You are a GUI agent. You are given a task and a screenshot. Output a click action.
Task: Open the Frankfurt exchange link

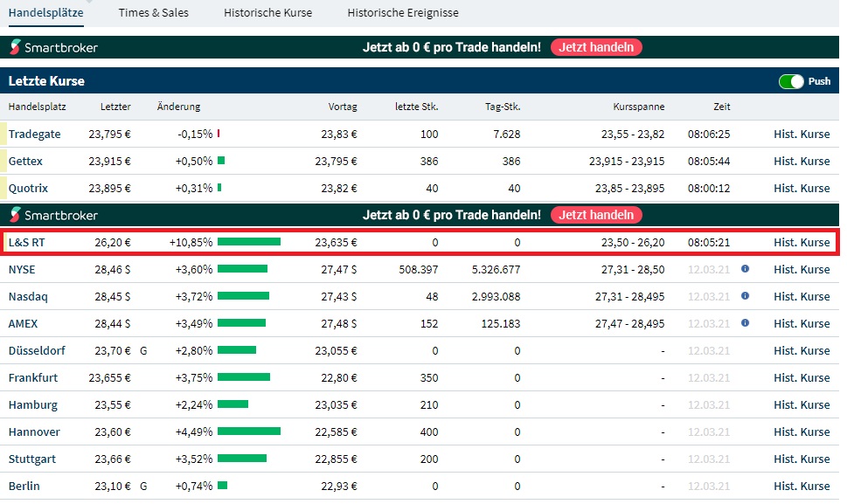tap(33, 377)
